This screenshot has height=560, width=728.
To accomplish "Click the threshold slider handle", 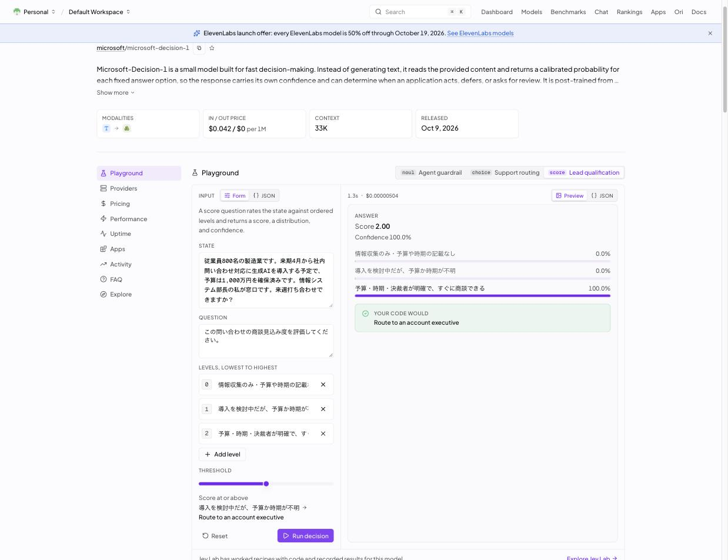I will [x=266, y=484].
